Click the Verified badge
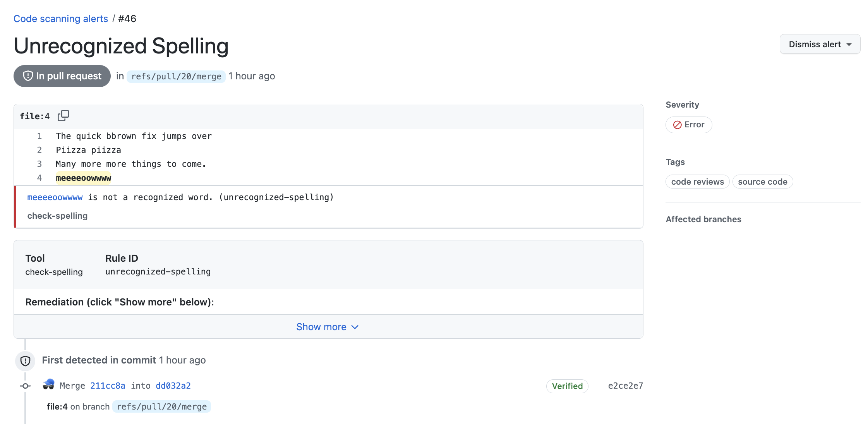 tap(567, 386)
